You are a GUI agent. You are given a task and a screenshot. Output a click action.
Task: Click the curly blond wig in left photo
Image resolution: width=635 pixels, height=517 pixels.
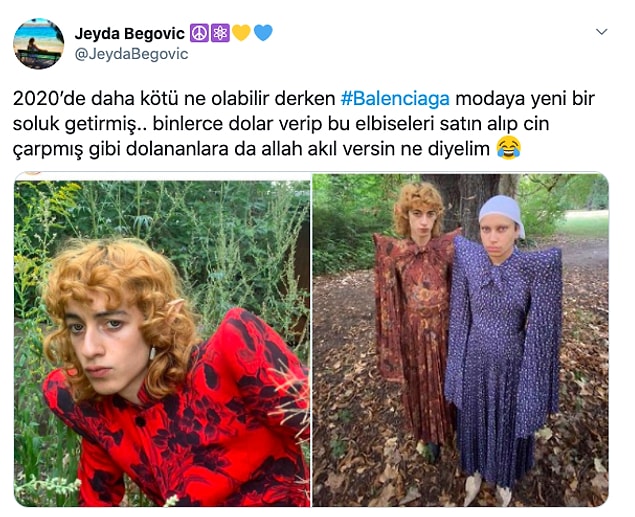[x=121, y=300]
